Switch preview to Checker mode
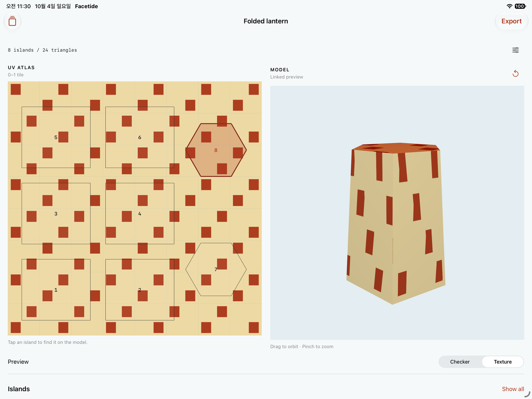The width and height of the screenshot is (532, 399). 460,362
